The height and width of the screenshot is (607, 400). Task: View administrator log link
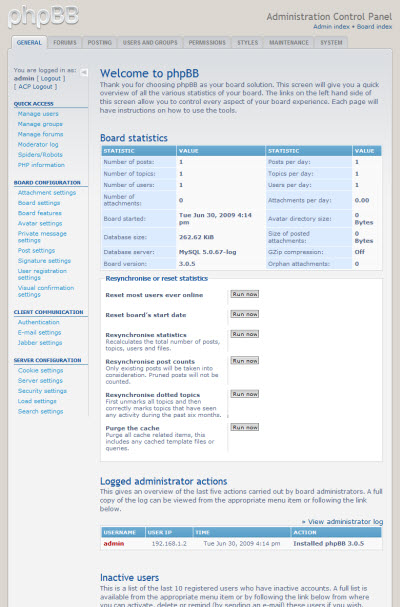tap(342, 521)
